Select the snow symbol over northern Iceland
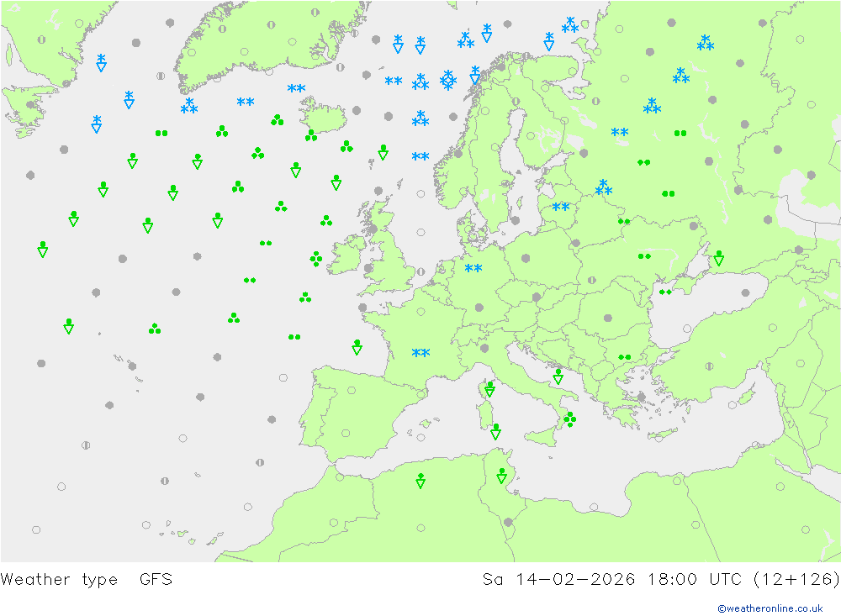The image size is (841, 616). click(296, 88)
